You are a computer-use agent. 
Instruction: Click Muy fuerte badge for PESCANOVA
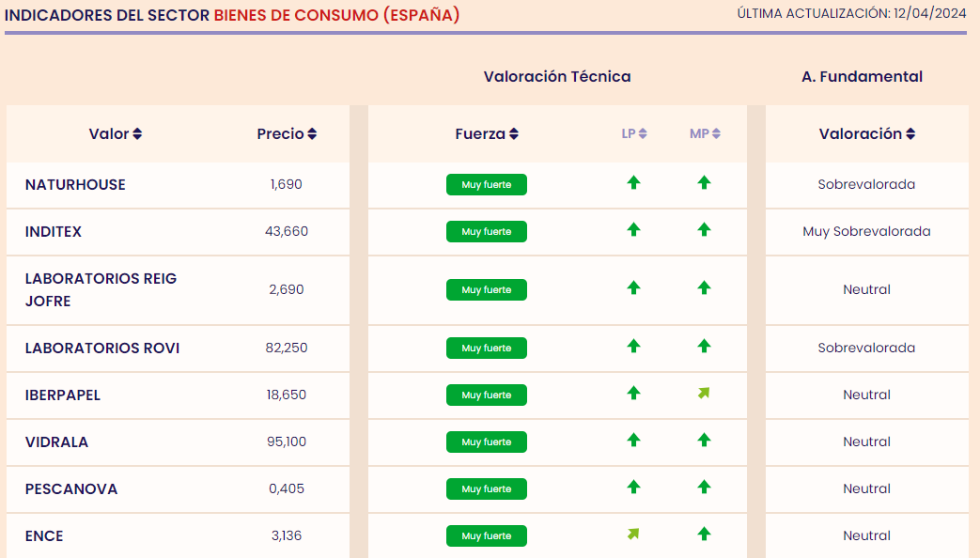pyautogui.click(x=487, y=489)
